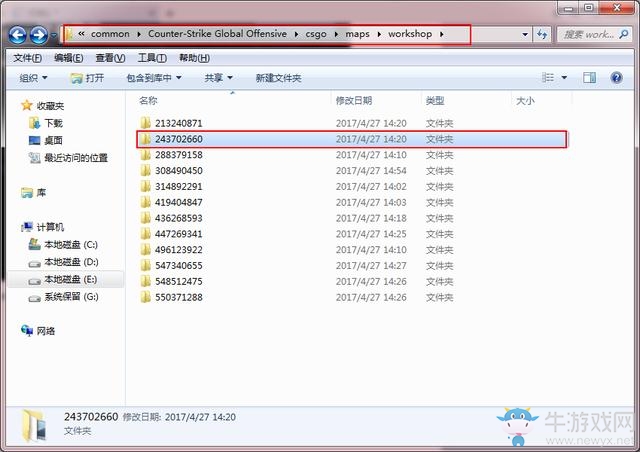
Task: Sort by the 名称 column header
Action: click(x=148, y=100)
